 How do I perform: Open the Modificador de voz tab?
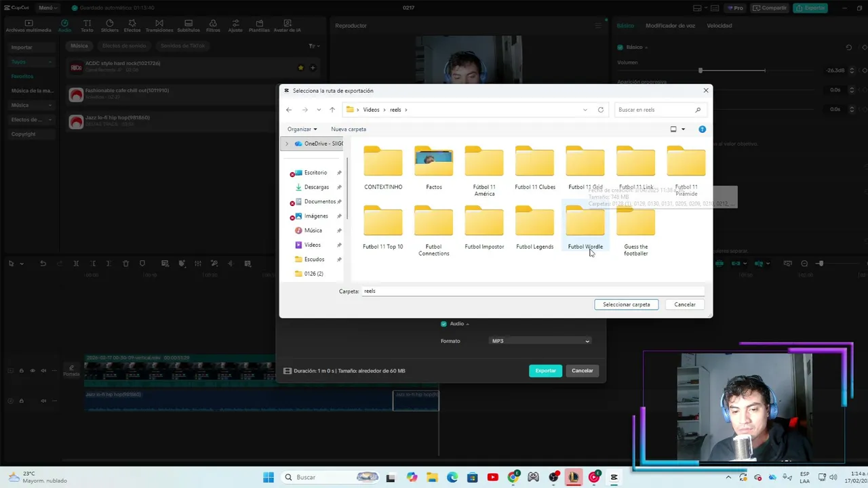pos(670,26)
